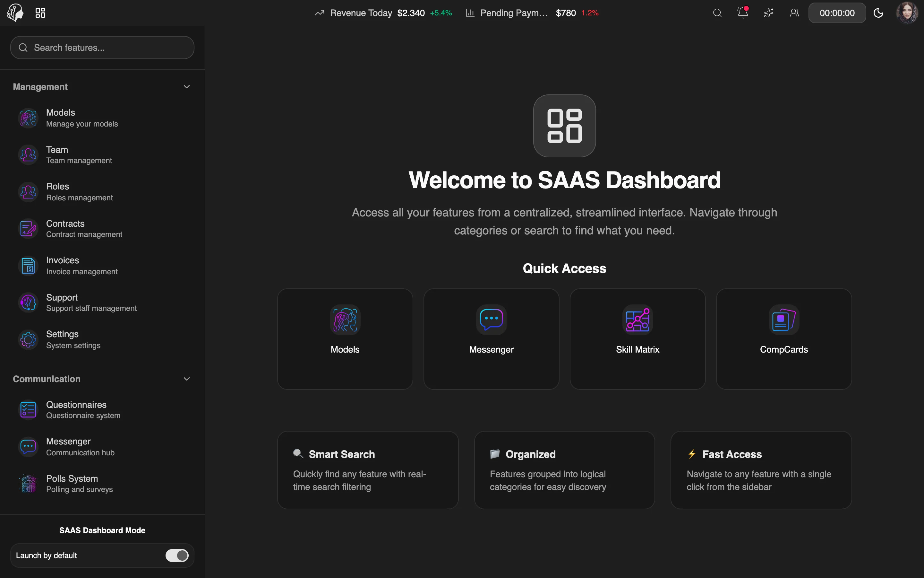This screenshot has width=924, height=578.
Task: Open the user contacts icon in top bar
Action: click(x=794, y=13)
